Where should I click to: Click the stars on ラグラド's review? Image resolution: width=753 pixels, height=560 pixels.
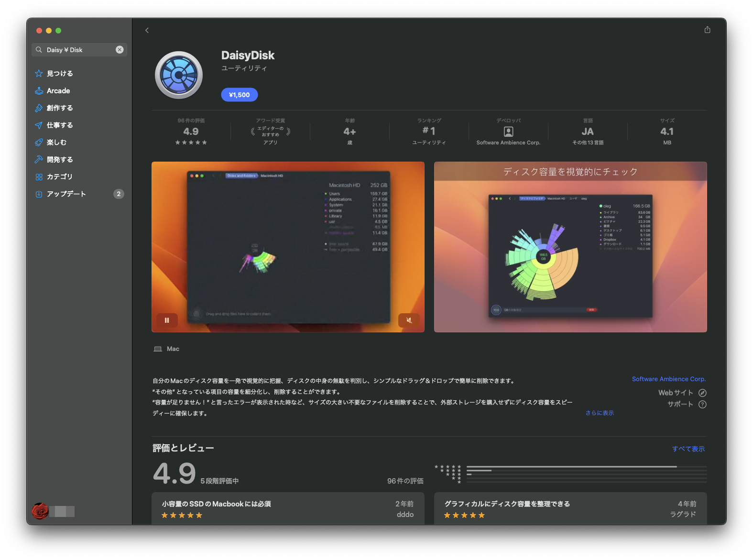[464, 515]
